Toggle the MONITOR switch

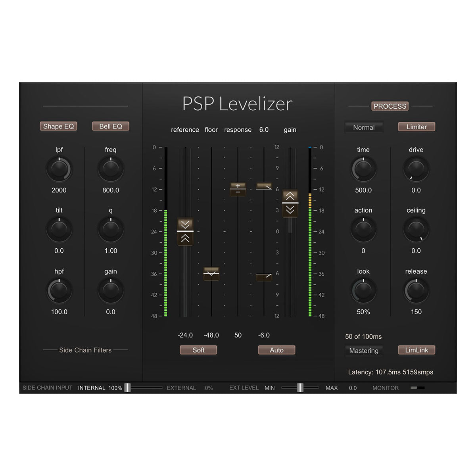tap(417, 388)
